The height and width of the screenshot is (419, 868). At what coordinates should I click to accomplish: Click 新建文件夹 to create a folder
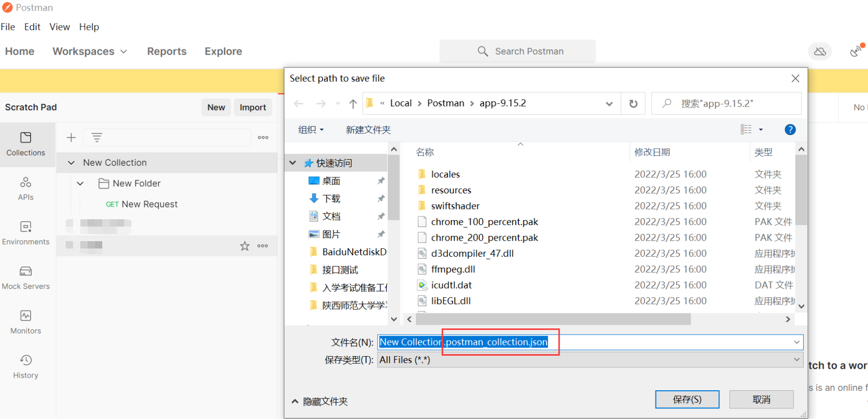pos(368,130)
